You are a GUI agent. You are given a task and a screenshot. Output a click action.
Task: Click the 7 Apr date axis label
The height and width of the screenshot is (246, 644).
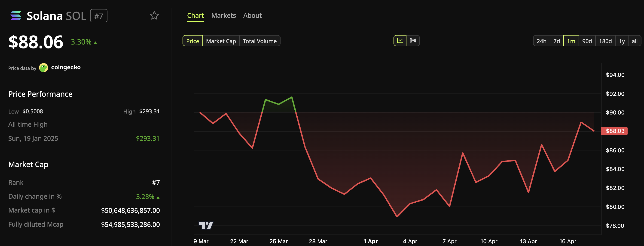(x=449, y=241)
